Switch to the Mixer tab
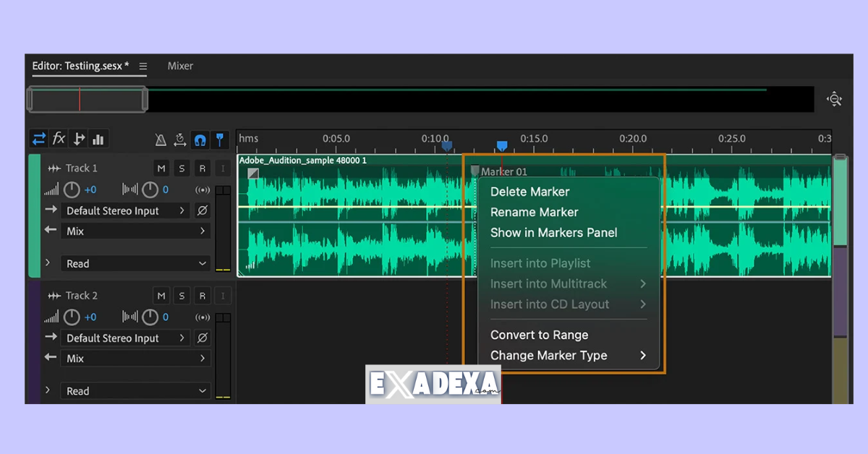868x454 pixels. coord(179,66)
